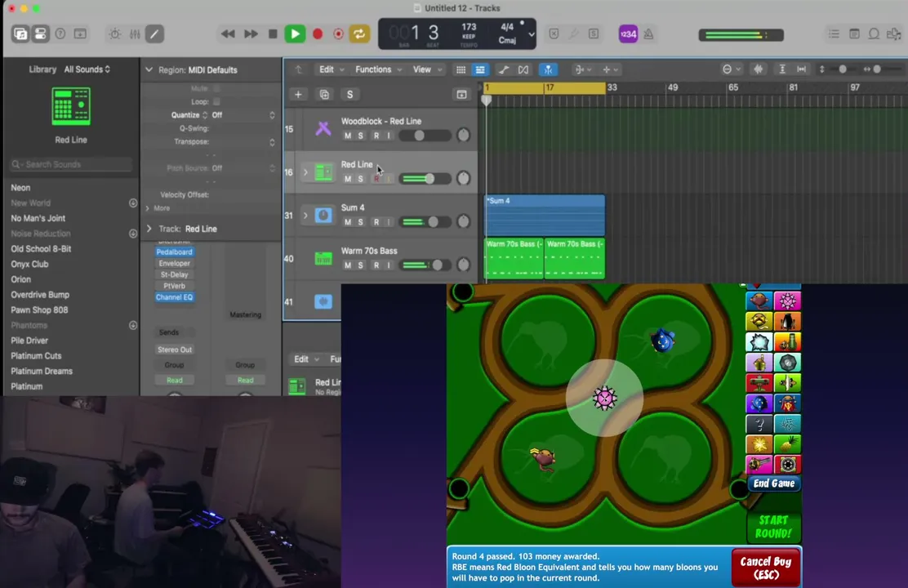
Task: Expand the Track: Red Line disclosure triangle
Action: 149,229
